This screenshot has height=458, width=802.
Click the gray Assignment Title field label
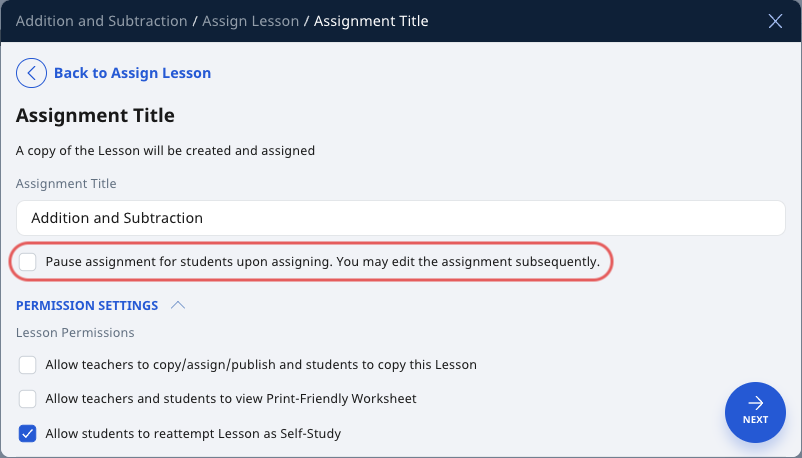coord(66,183)
